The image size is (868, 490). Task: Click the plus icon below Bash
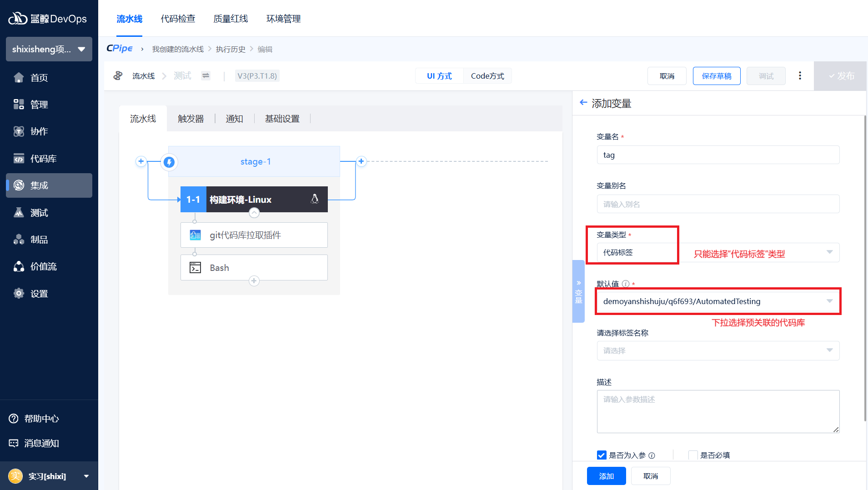point(254,281)
